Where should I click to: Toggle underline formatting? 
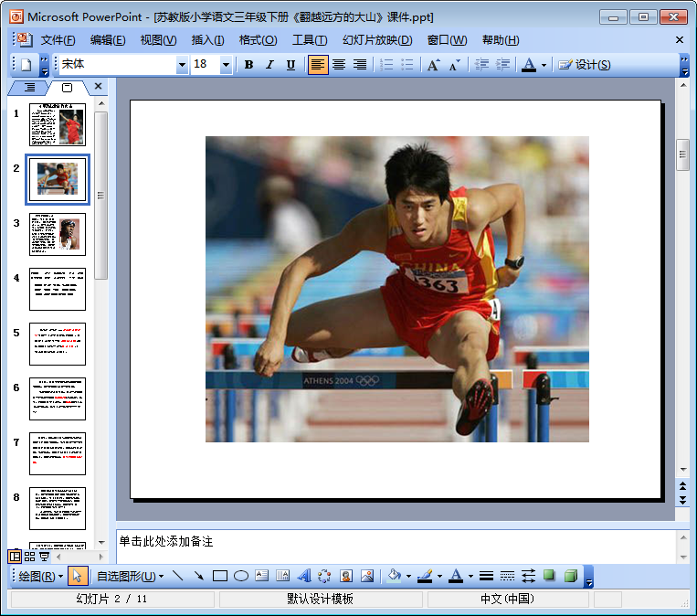[290, 65]
